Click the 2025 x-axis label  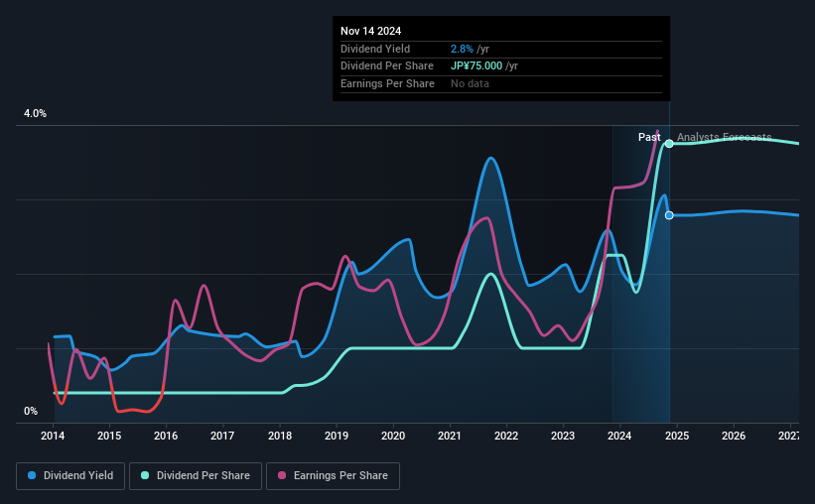point(677,436)
